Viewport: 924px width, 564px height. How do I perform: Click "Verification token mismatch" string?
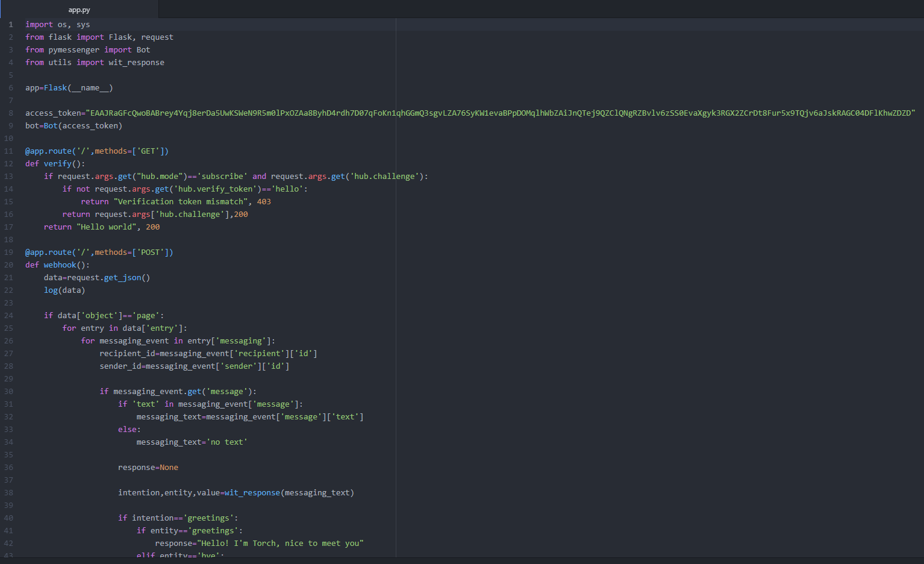coord(181,202)
